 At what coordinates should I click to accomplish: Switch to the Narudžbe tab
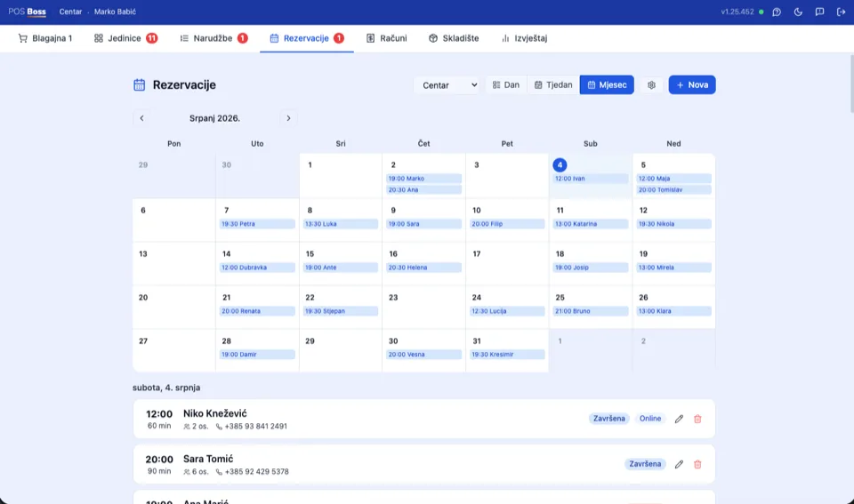pos(213,38)
